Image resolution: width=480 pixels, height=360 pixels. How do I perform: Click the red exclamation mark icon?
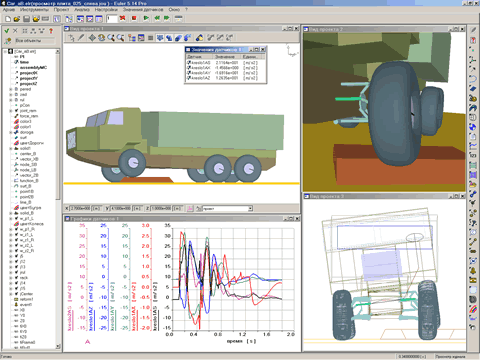(51, 31)
